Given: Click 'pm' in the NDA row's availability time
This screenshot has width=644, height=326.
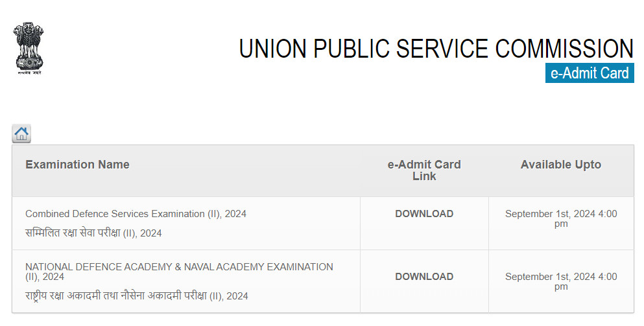Looking at the screenshot, I should tap(561, 286).
